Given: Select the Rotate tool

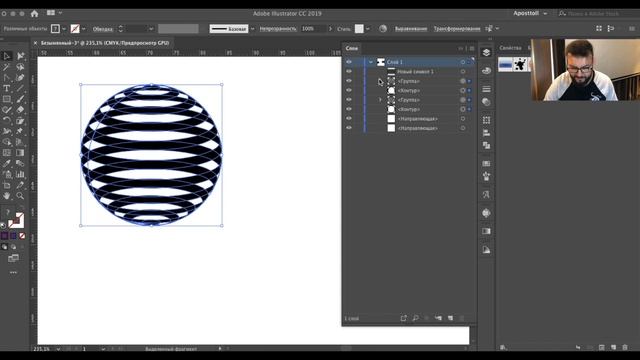Looking at the screenshot, I should pyautogui.click(x=7, y=120).
